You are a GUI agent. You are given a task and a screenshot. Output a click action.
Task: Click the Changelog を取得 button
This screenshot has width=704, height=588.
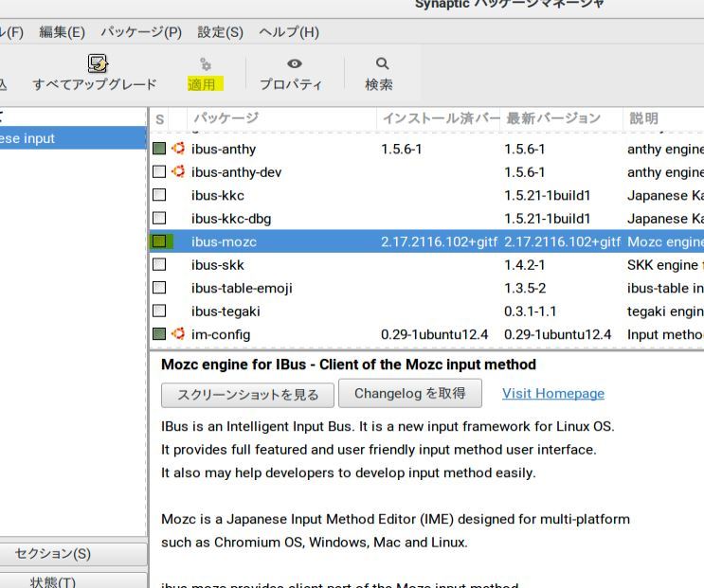coord(409,393)
